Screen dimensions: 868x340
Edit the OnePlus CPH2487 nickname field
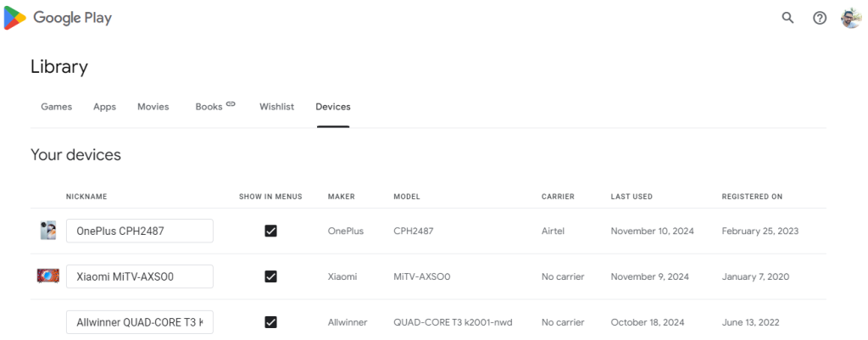click(140, 231)
